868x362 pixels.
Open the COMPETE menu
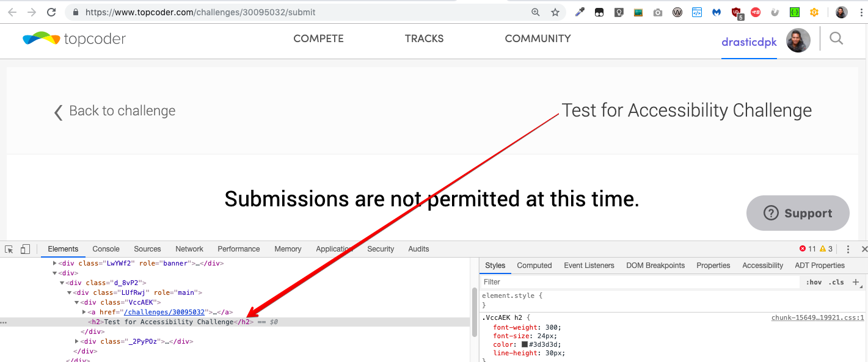coord(318,38)
